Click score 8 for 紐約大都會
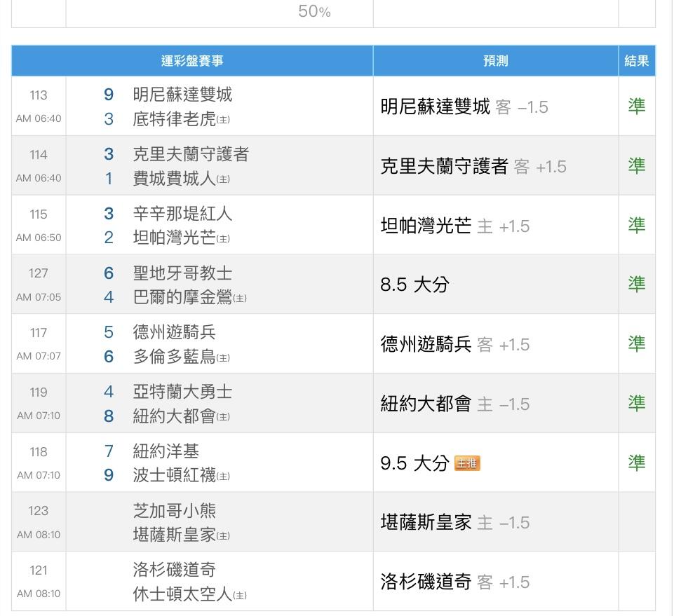Viewport: 681px width, 616px height. tap(109, 416)
